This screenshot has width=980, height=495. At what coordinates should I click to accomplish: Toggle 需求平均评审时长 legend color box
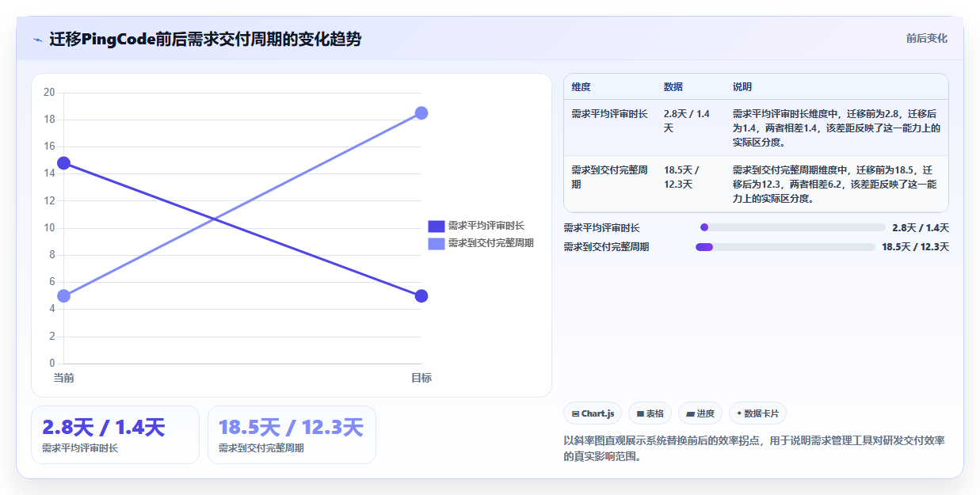tap(437, 227)
